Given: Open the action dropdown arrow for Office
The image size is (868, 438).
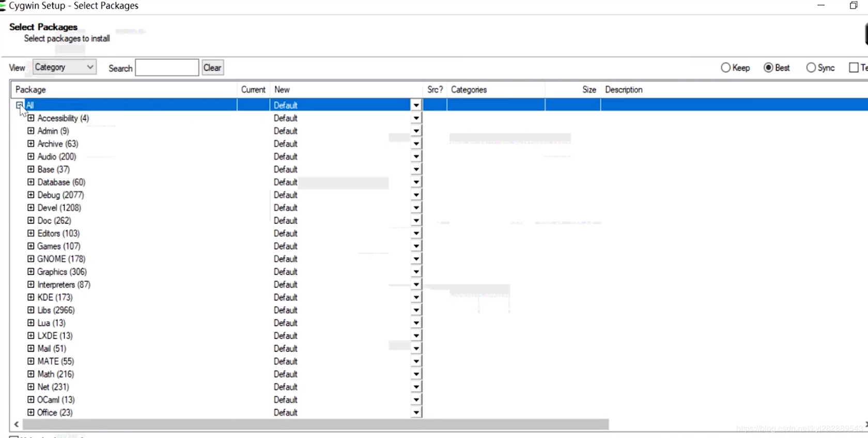Looking at the screenshot, I should point(416,413).
